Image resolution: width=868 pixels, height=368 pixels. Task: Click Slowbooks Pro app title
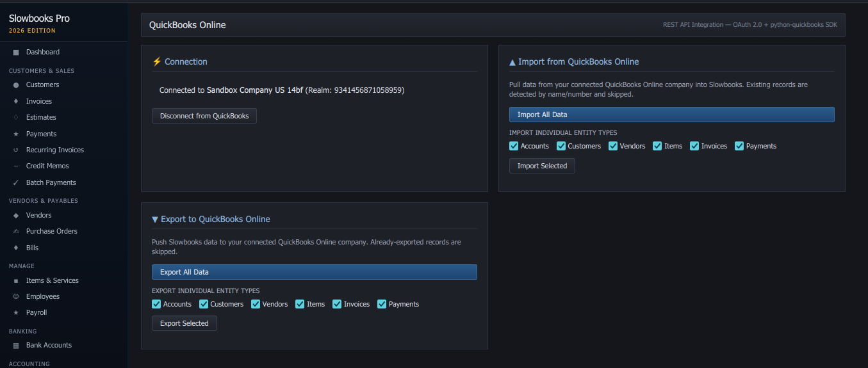[x=39, y=19]
